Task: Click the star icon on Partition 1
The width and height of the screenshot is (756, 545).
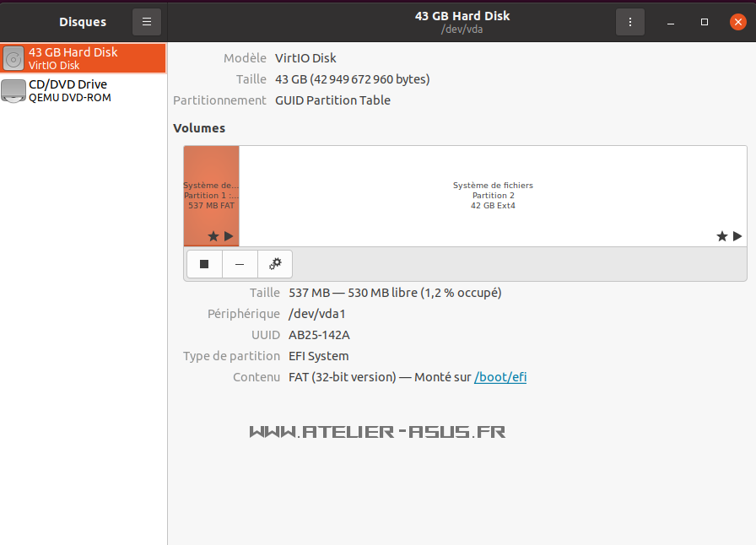Action: 213,237
